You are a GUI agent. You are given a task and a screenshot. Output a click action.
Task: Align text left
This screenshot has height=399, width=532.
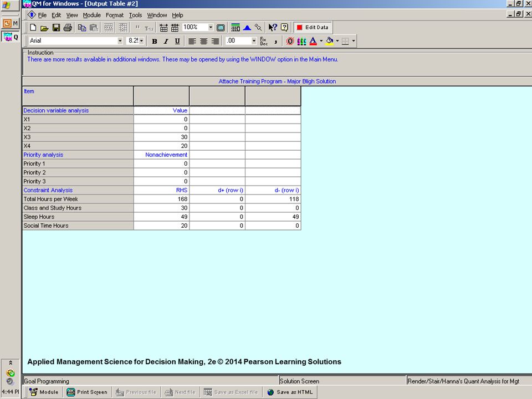pos(192,42)
